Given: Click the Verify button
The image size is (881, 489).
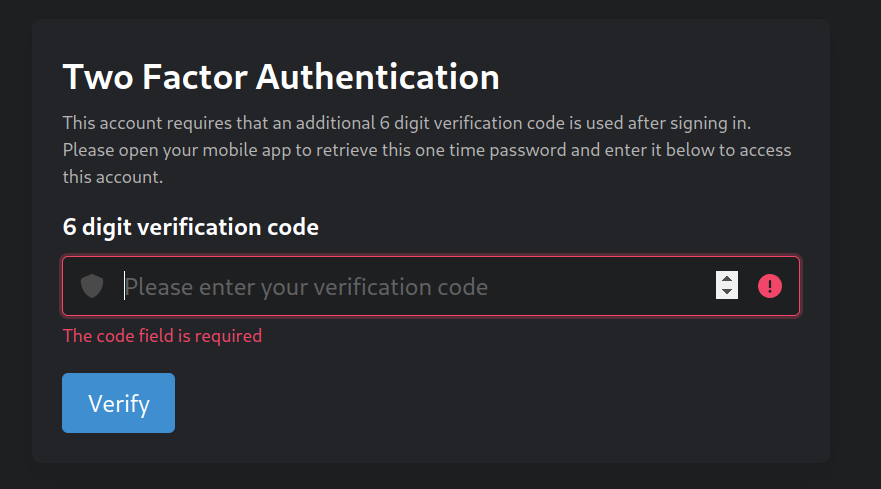Looking at the screenshot, I should point(119,403).
